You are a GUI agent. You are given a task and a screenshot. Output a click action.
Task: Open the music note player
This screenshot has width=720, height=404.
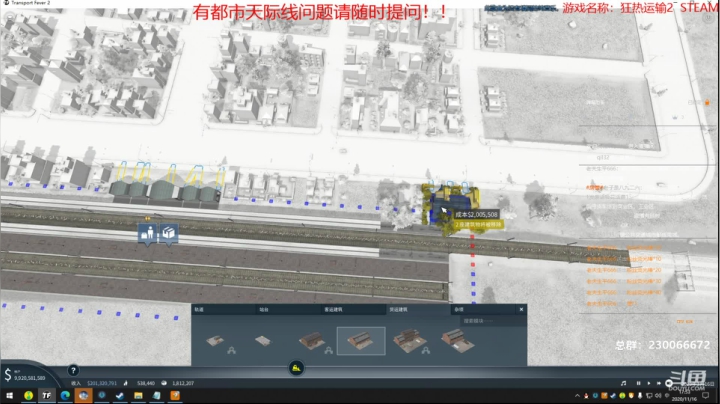[x=623, y=383]
